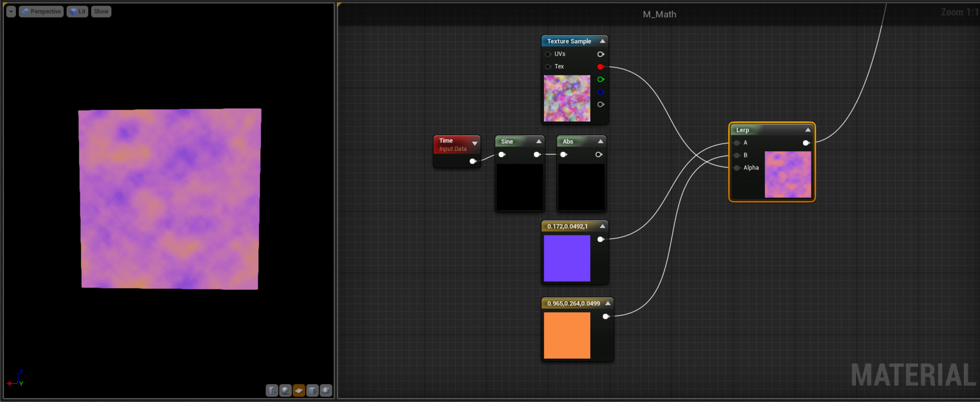Click the UVs input pin on Texture Sample
The height and width of the screenshot is (402, 980).
548,54
